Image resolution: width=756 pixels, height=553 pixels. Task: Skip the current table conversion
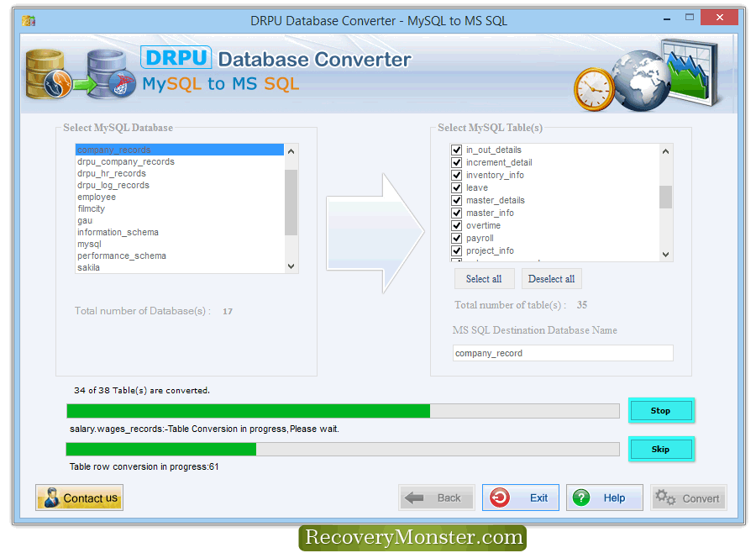(661, 450)
